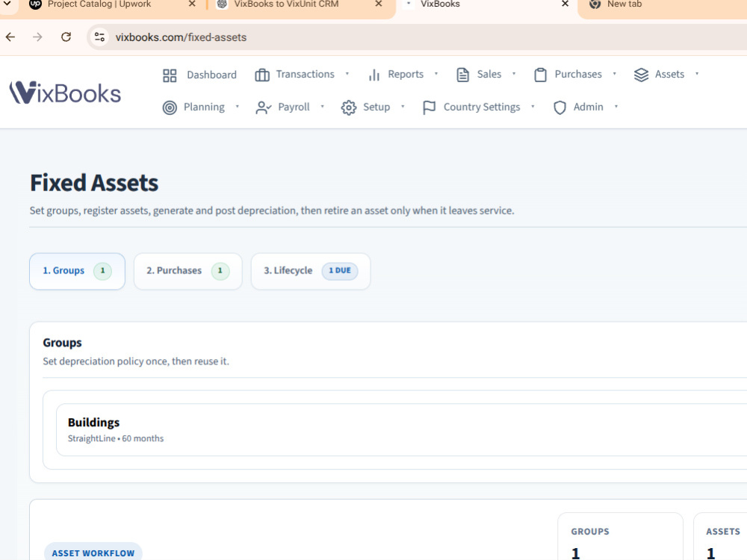The image size is (747, 560).
Task: Click the Planning target icon
Action: (170, 108)
